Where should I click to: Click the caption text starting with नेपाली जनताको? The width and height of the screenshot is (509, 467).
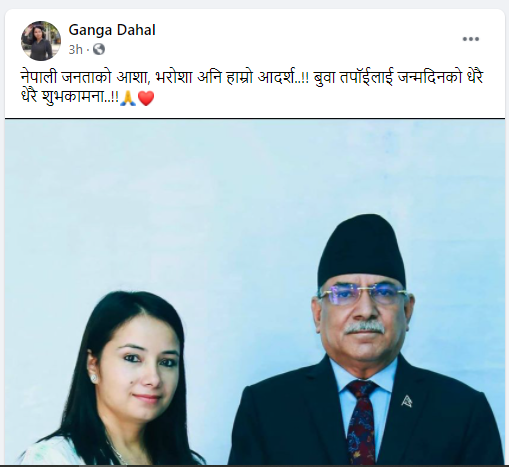tap(252, 88)
